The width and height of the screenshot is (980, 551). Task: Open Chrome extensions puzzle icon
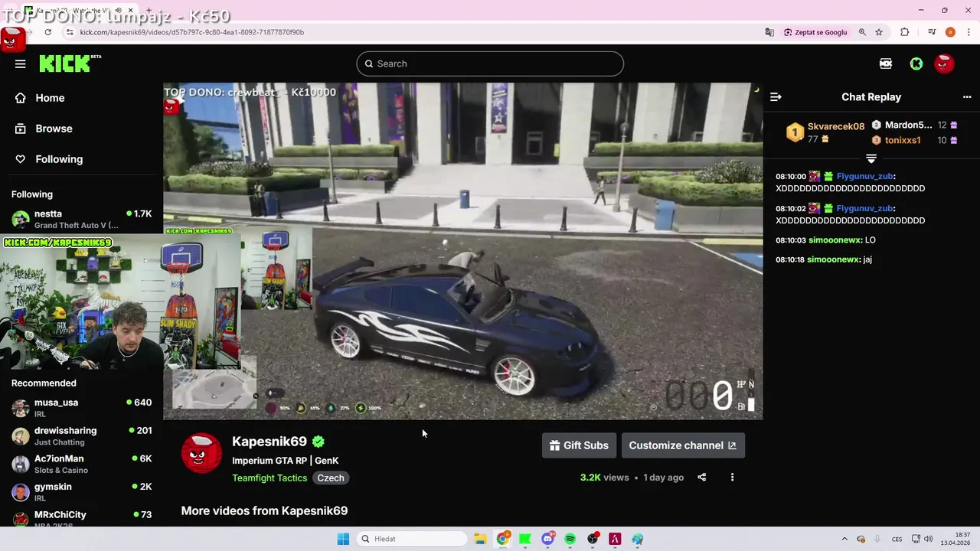tap(905, 32)
